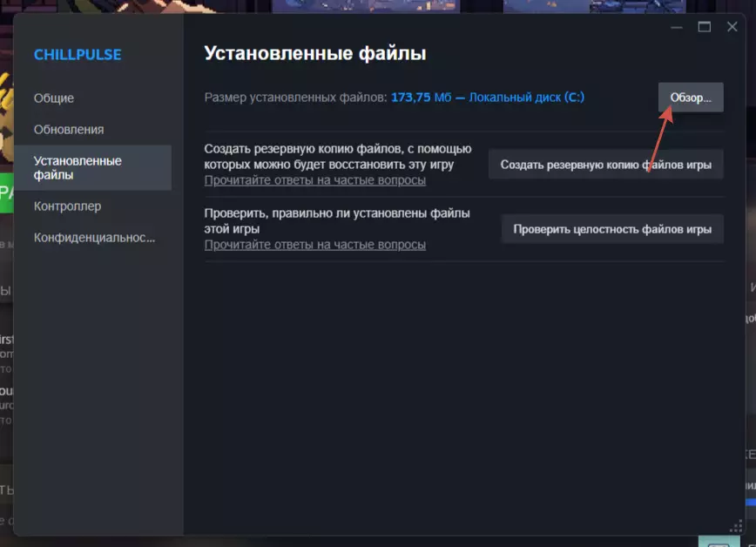Click the Обзор... browse button
This screenshot has width=756, height=547.
point(691,98)
